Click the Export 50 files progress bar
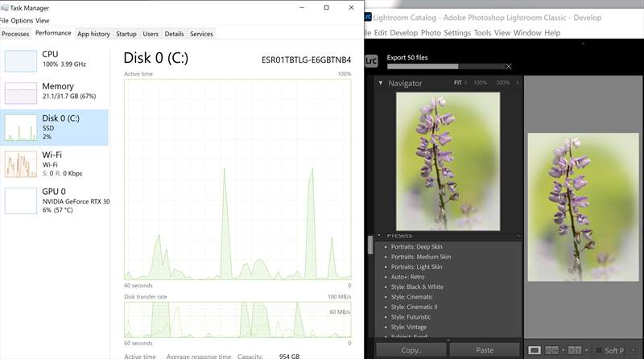This screenshot has width=644, height=359. pyautogui.click(x=446, y=67)
